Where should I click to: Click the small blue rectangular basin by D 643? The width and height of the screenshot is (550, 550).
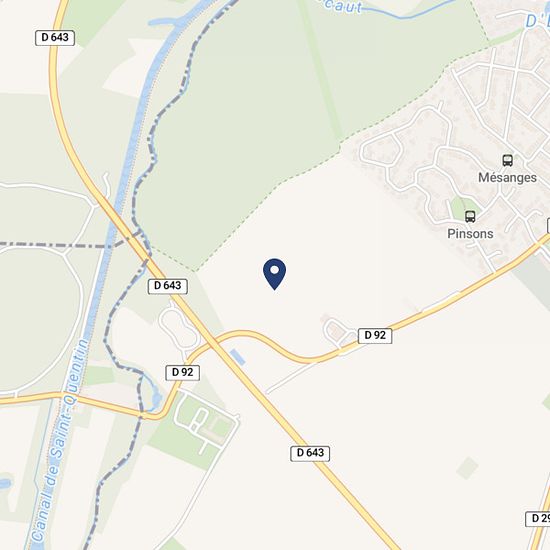[x=238, y=357]
